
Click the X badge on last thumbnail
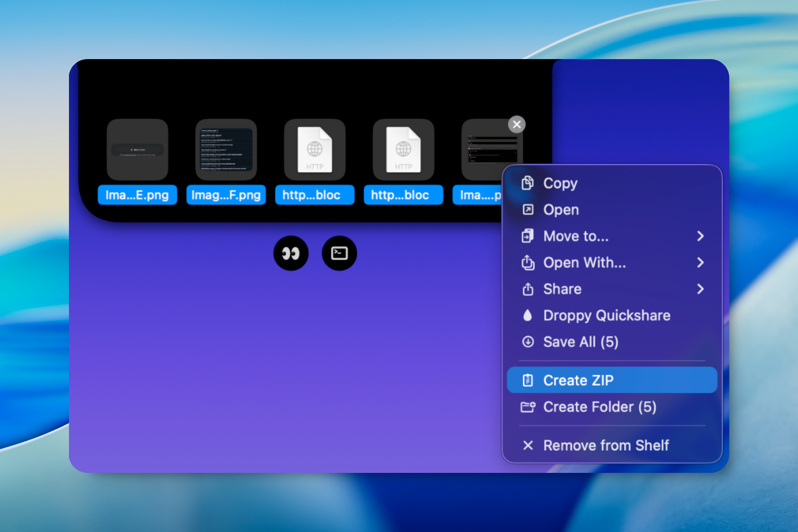(516, 125)
